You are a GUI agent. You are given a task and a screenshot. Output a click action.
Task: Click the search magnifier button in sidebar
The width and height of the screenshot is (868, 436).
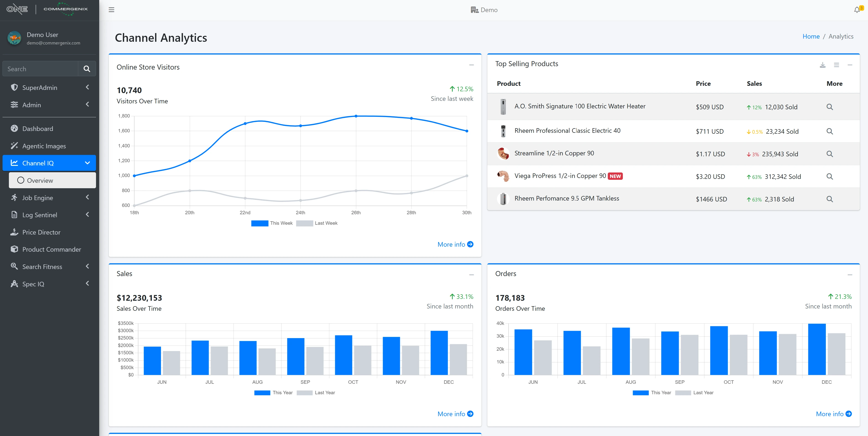(87, 69)
